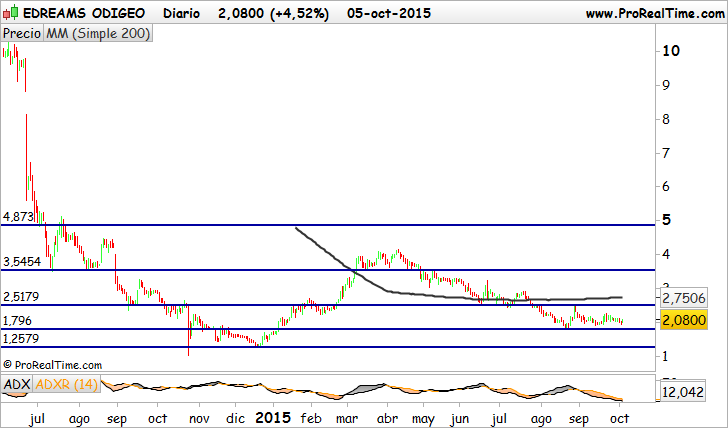728x428 pixels.
Task: Open the ADX indicator label
Action: 17,384
